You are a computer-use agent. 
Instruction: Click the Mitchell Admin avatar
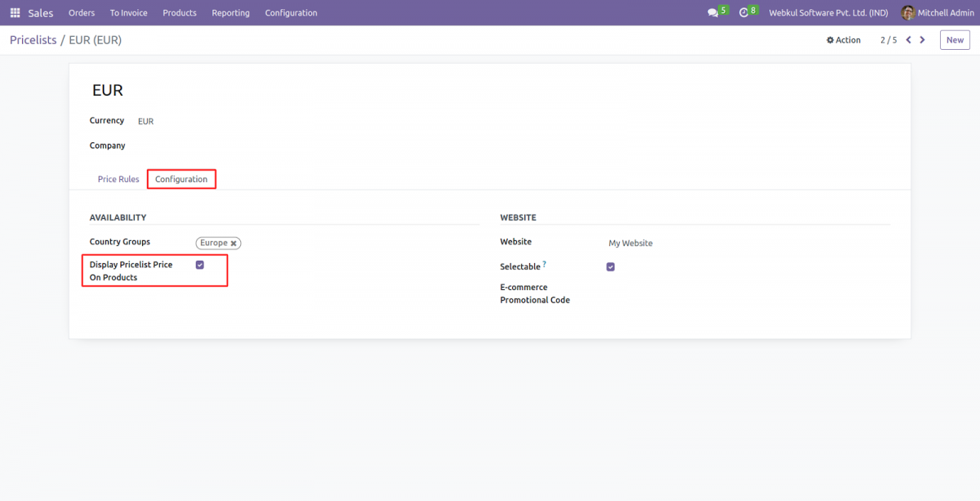906,12
